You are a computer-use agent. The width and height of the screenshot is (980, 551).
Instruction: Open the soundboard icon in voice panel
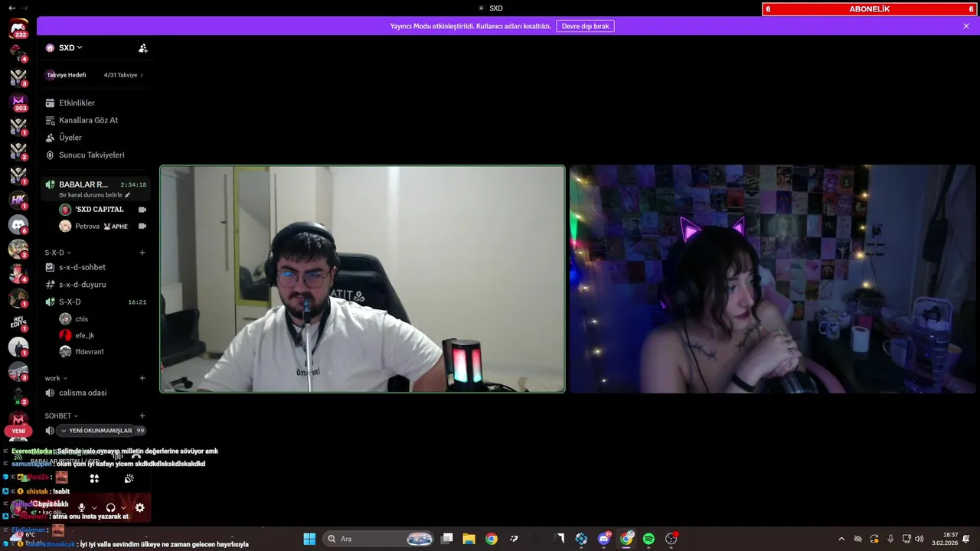click(x=129, y=478)
